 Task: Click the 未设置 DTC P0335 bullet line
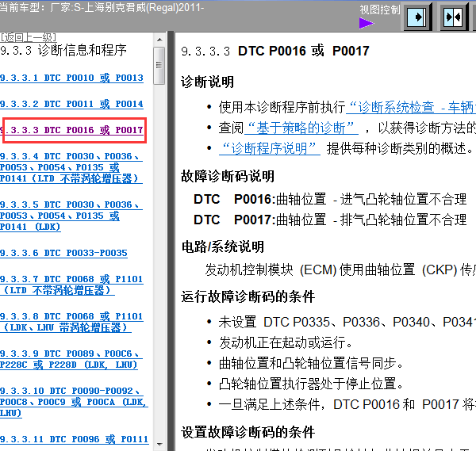pos(347,322)
